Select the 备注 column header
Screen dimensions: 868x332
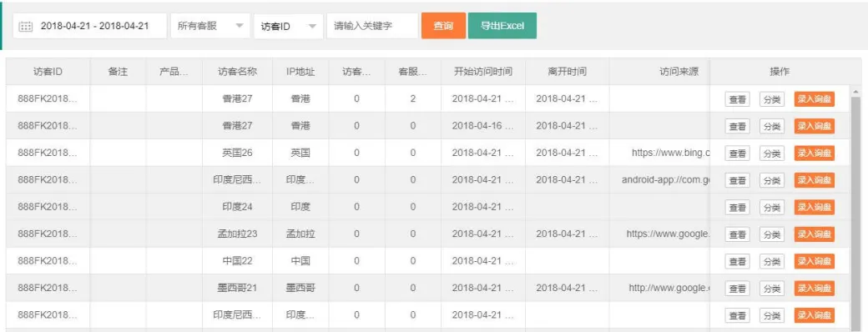pos(118,72)
